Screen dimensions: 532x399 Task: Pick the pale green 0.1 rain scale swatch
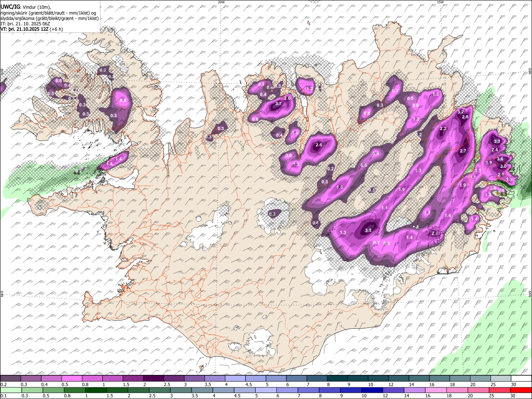(10, 390)
